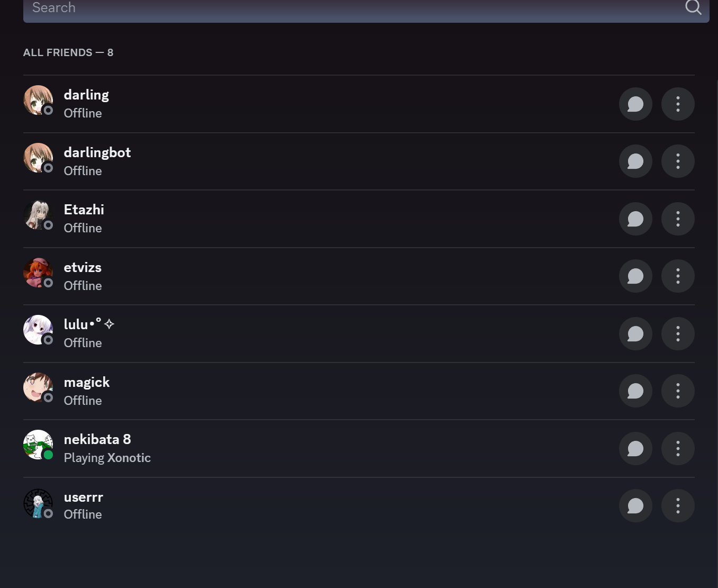Click the search magnifier icon

click(x=693, y=7)
